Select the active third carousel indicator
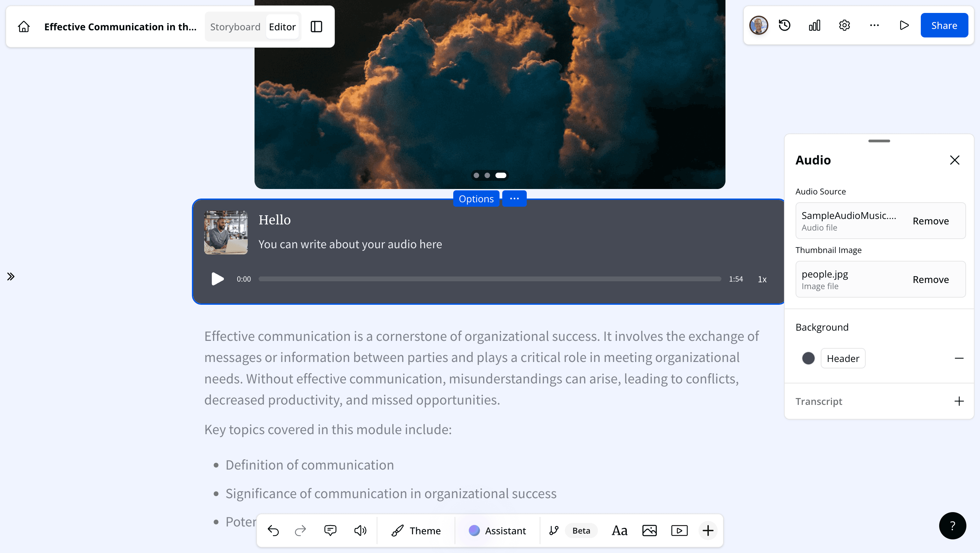This screenshot has height=553, width=980. pos(501,175)
